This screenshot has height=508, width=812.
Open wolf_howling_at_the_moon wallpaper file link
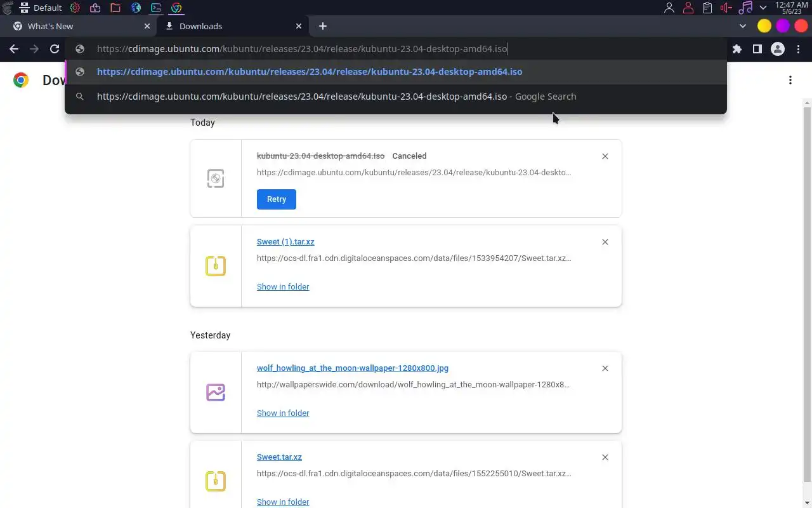(x=352, y=368)
